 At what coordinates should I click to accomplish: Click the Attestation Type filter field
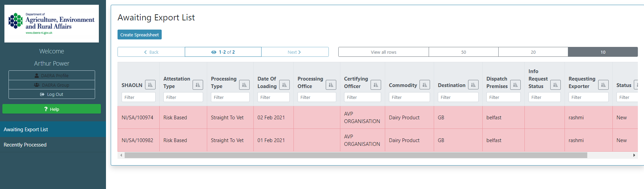coord(183,97)
